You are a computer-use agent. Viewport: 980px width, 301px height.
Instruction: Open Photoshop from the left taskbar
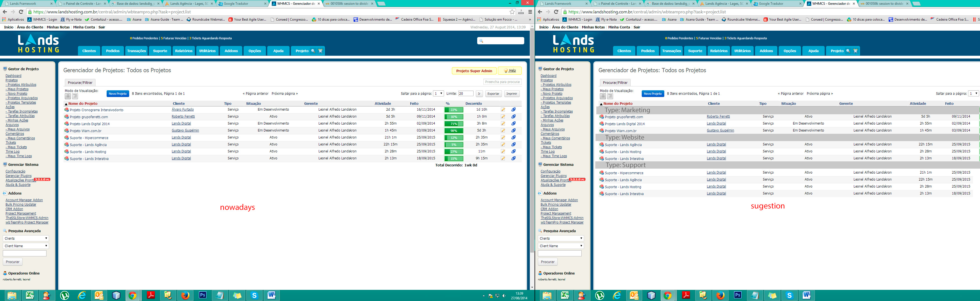[x=203, y=295]
